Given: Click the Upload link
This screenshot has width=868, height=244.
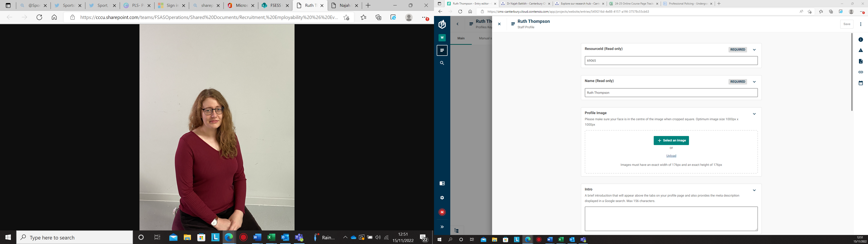Looking at the screenshot, I should pos(671,156).
